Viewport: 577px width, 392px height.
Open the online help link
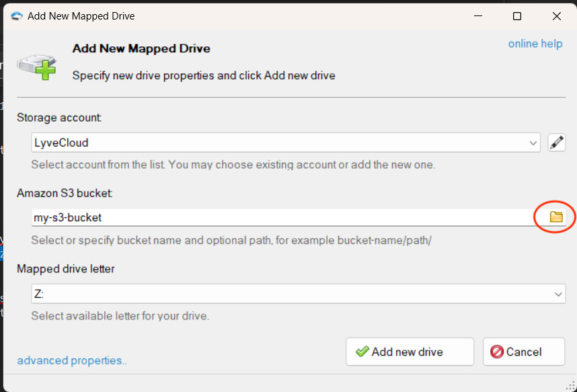(x=535, y=44)
